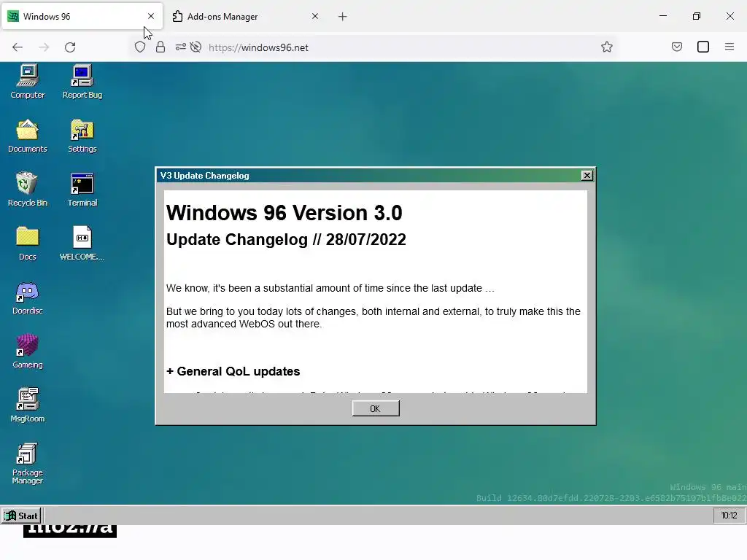The width and height of the screenshot is (747, 560).
Task: Open the Windows 96 Start menu
Action: coord(21,516)
